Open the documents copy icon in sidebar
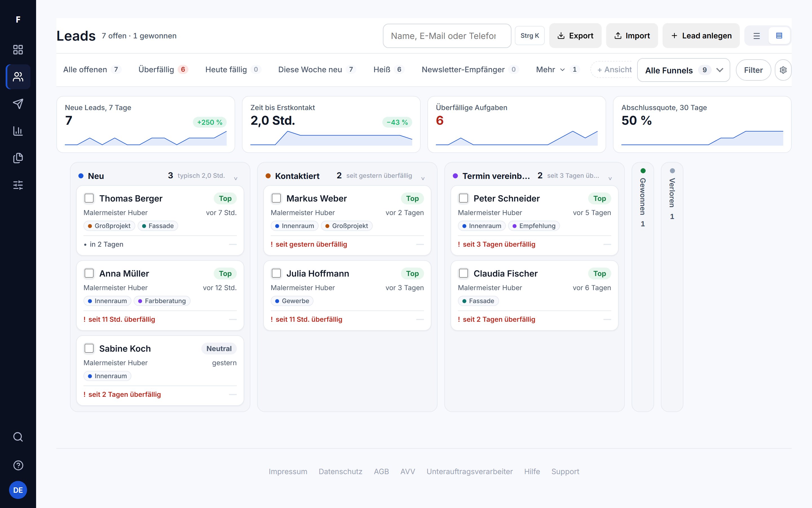This screenshot has height=508, width=812. point(18,158)
